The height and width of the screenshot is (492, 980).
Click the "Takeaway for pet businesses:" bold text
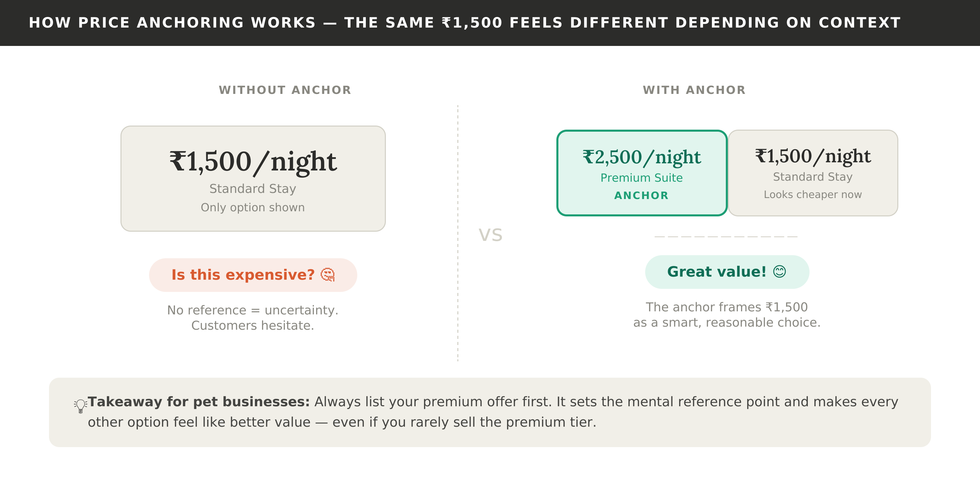point(199,402)
